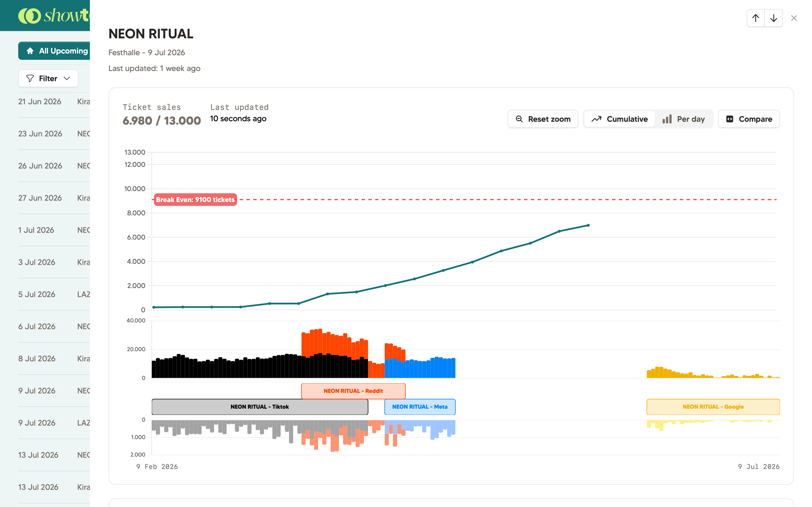Switch chart to Cumulative view

click(619, 119)
